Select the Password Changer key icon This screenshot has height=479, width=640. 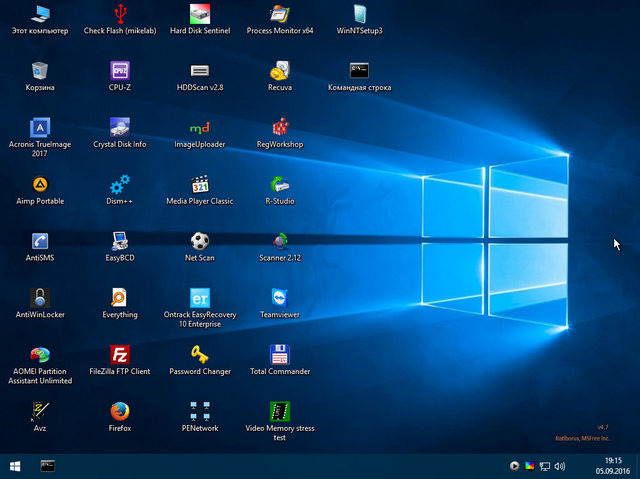199,354
